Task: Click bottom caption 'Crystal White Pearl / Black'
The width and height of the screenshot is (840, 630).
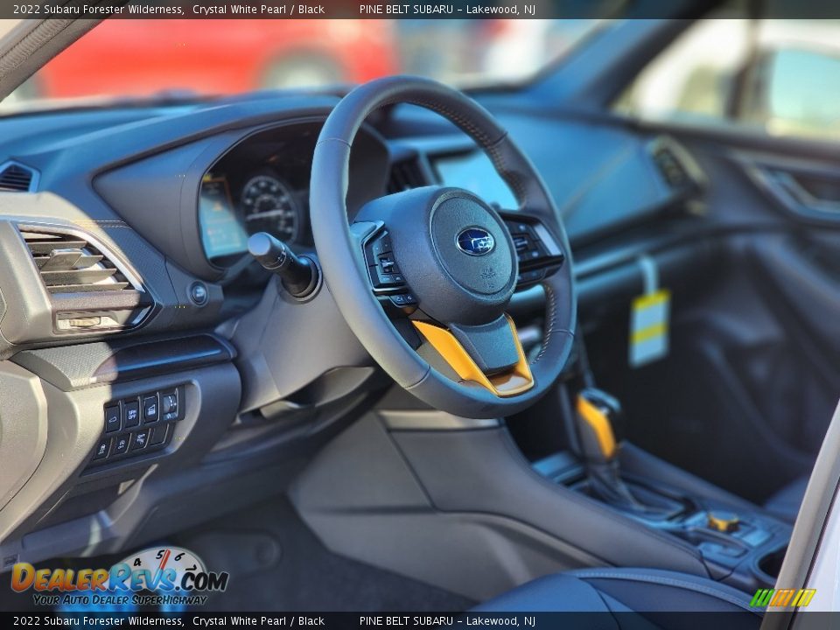Action: click(258, 621)
